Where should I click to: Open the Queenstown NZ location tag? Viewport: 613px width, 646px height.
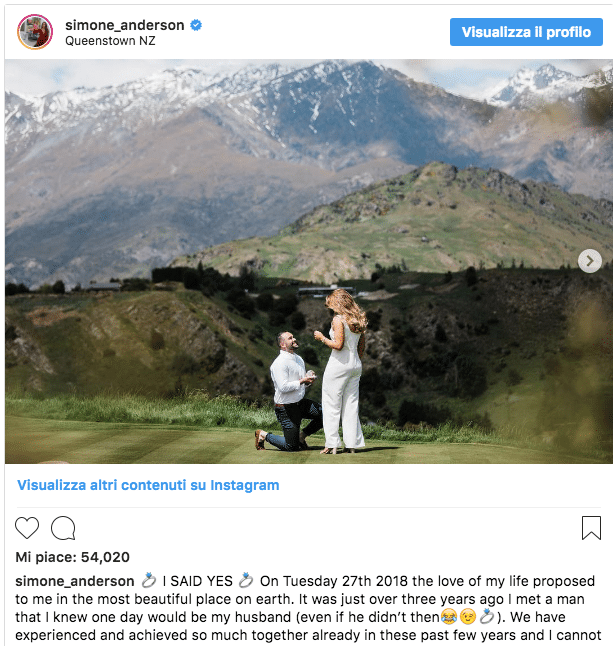(x=110, y=41)
